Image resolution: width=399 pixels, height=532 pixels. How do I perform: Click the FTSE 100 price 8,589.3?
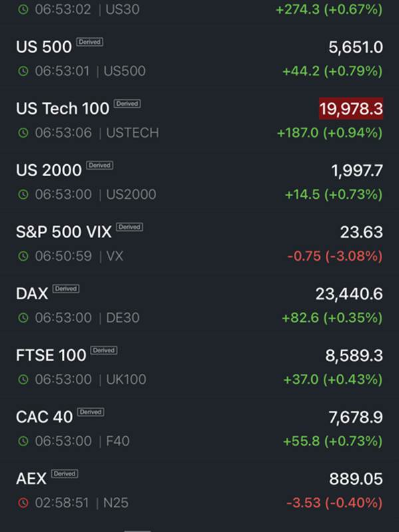click(x=354, y=356)
